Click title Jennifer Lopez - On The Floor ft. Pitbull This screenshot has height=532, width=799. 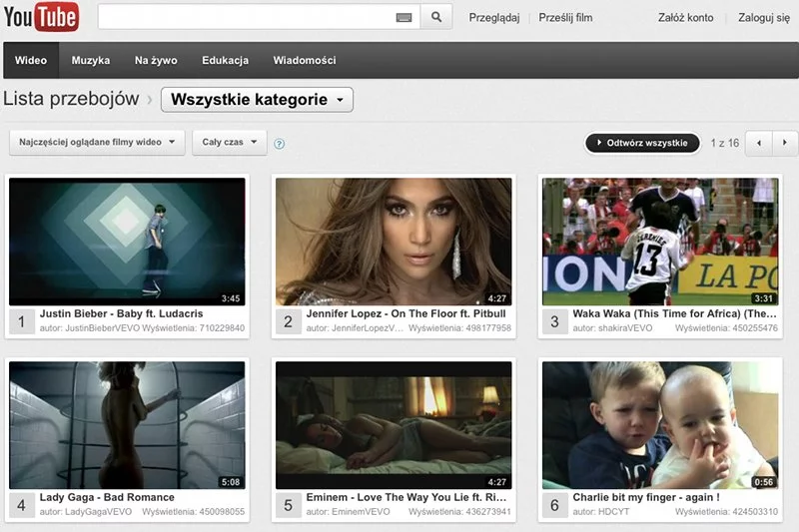tap(406, 313)
